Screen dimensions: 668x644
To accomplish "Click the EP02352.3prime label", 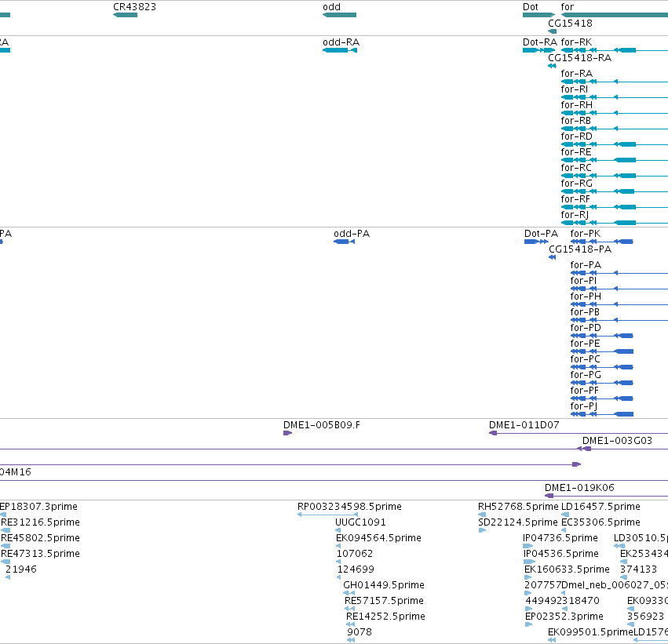I will tap(564, 617).
